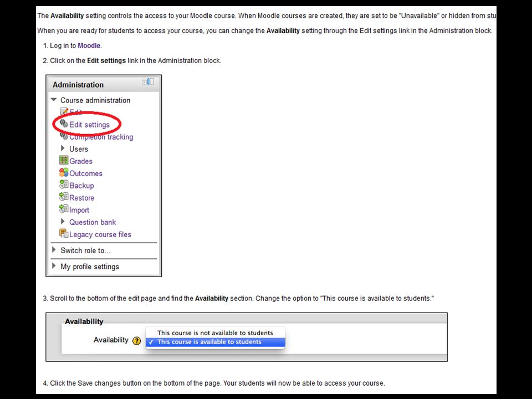Click the Course administration label
This screenshot has height=399, width=532.
[x=95, y=100]
